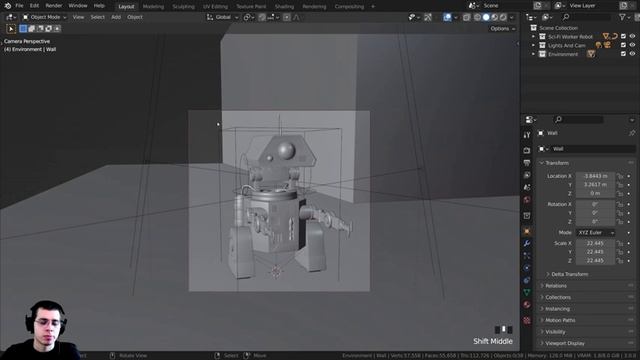The height and width of the screenshot is (360, 640).
Task: Select the tweak select tool icon
Action: pos(11,29)
